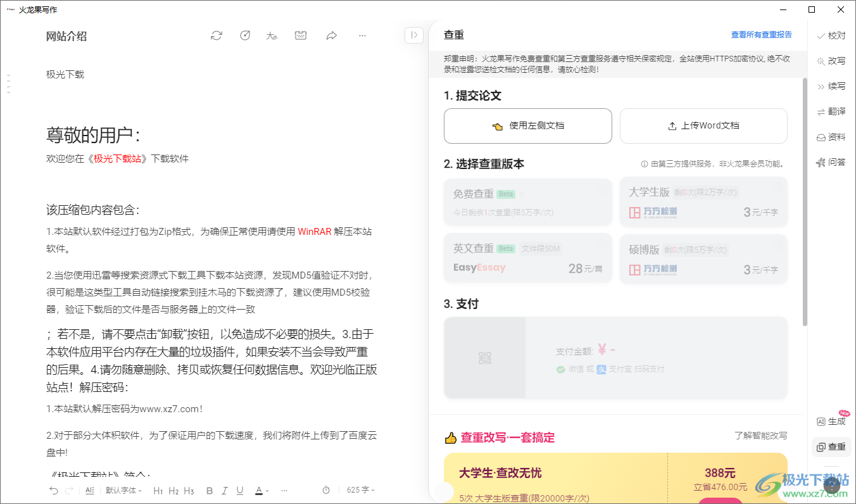Toggle underline formatting

click(240, 491)
